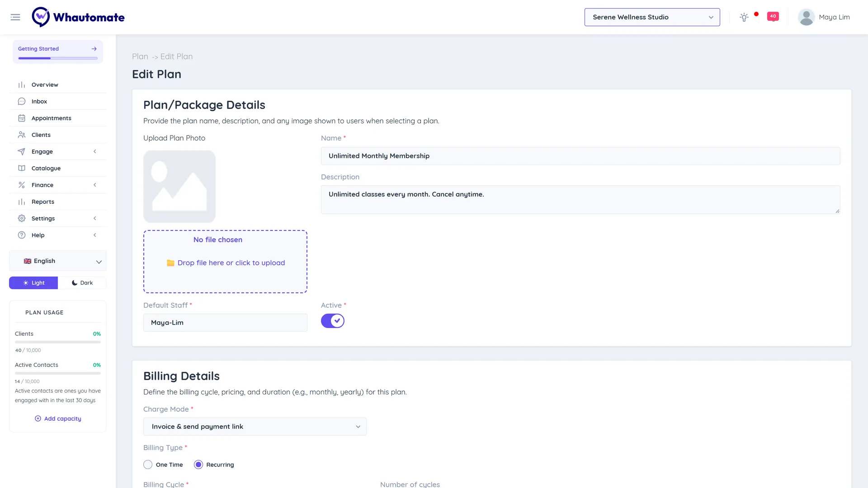Click the Getting Started arrow icon
Screen dimensions: 868x488
click(94, 49)
